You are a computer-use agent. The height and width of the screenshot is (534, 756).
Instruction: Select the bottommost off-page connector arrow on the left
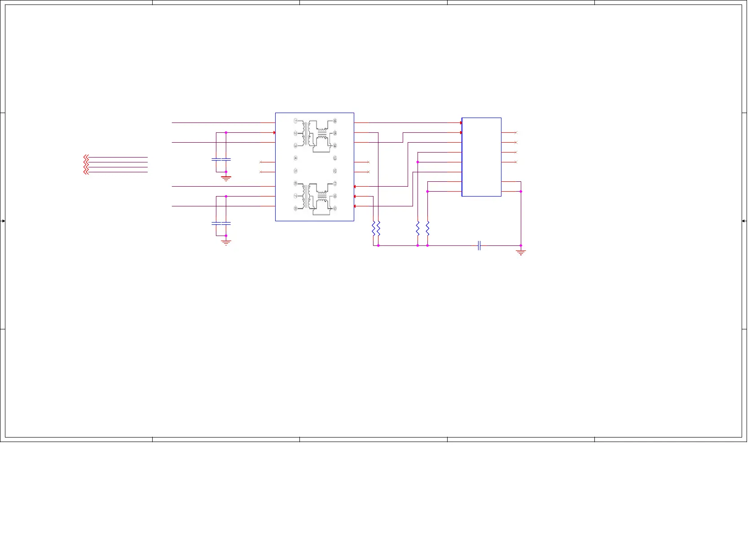[x=86, y=172]
